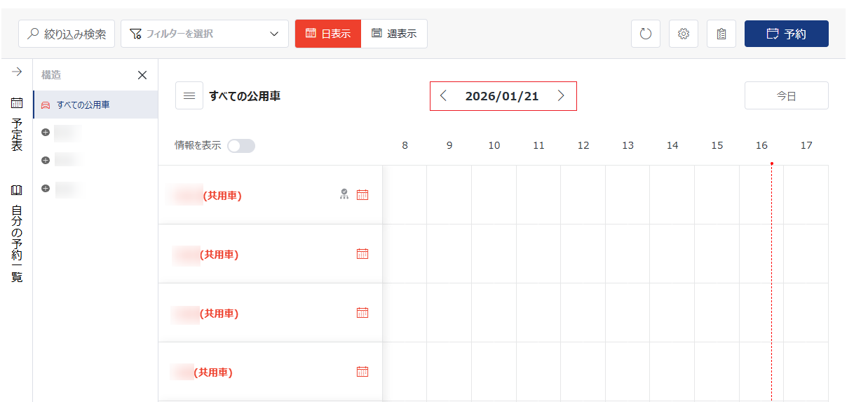This screenshot has height=402, width=868.
Task: Click the 予約 button
Action: [787, 34]
